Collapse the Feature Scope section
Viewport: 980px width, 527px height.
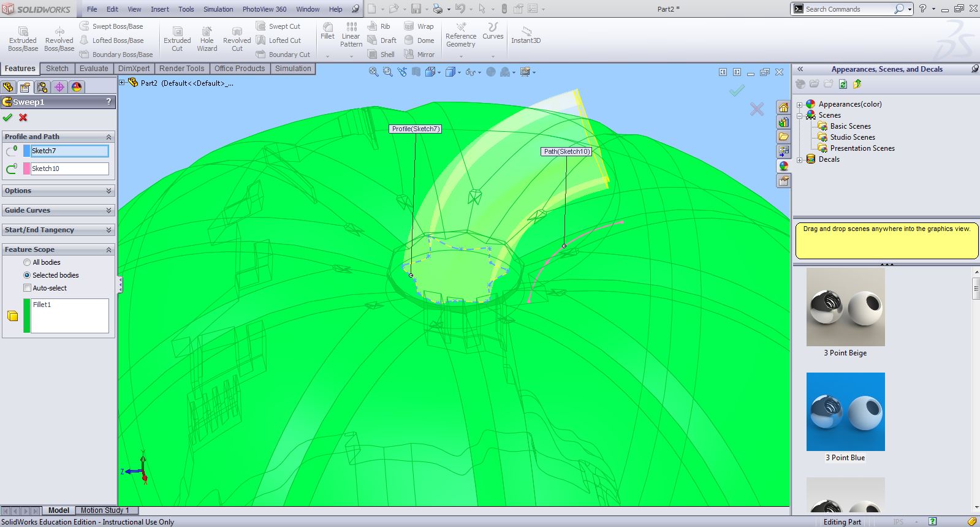click(109, 249)
